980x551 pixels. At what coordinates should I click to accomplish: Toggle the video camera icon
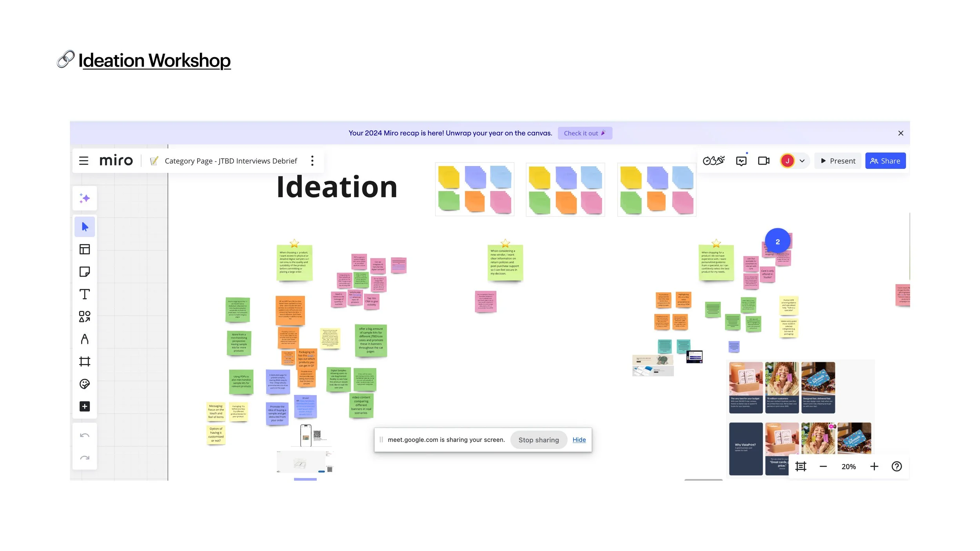pos(763,161)
